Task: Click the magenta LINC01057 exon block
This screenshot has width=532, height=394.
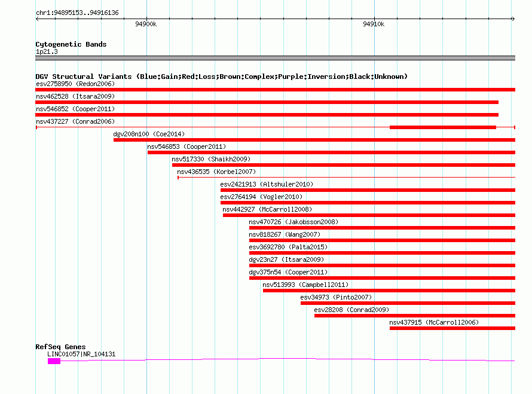Action: (x=54, y=361)
